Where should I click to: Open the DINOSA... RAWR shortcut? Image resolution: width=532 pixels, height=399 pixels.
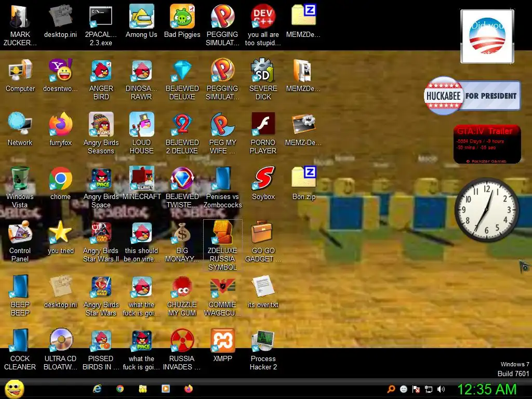141,79
